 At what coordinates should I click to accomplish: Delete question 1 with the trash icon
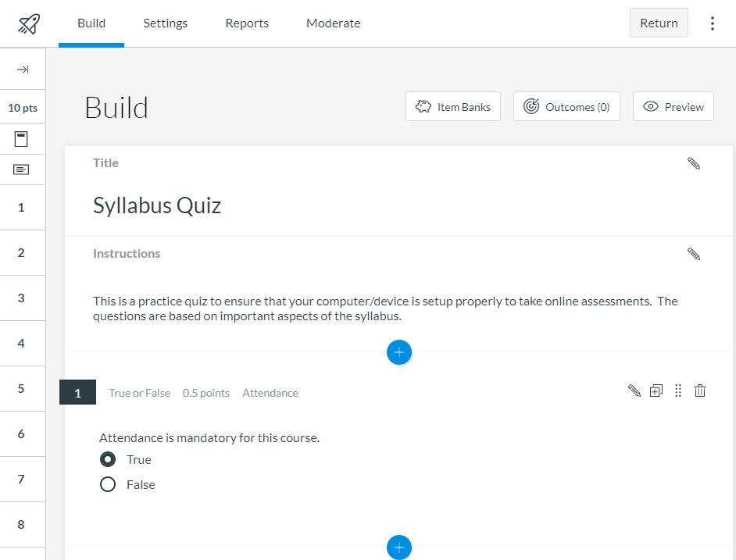pyautogui.click(x=699, y=390)
